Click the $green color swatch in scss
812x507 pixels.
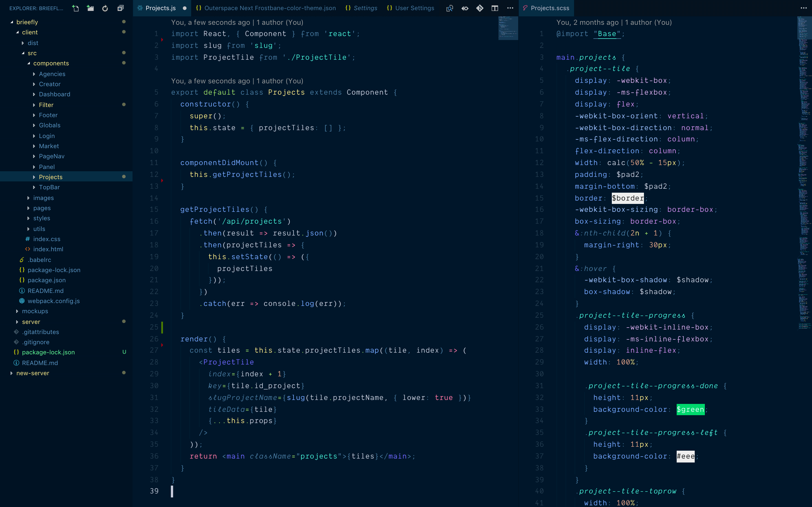pyautogui.click(x=690, y=410)
